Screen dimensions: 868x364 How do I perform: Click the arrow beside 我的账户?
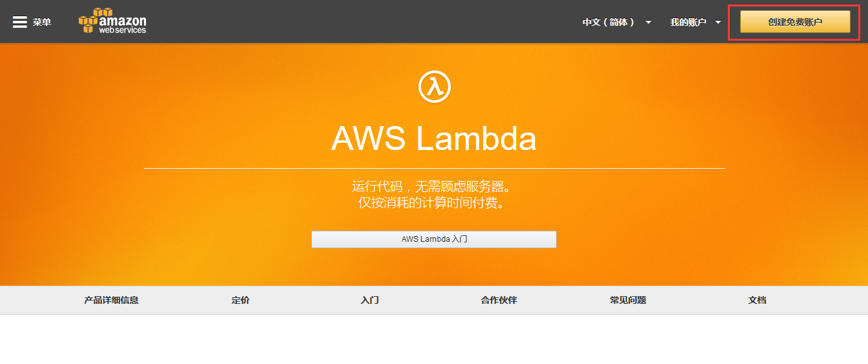click(x=718, y=23)
